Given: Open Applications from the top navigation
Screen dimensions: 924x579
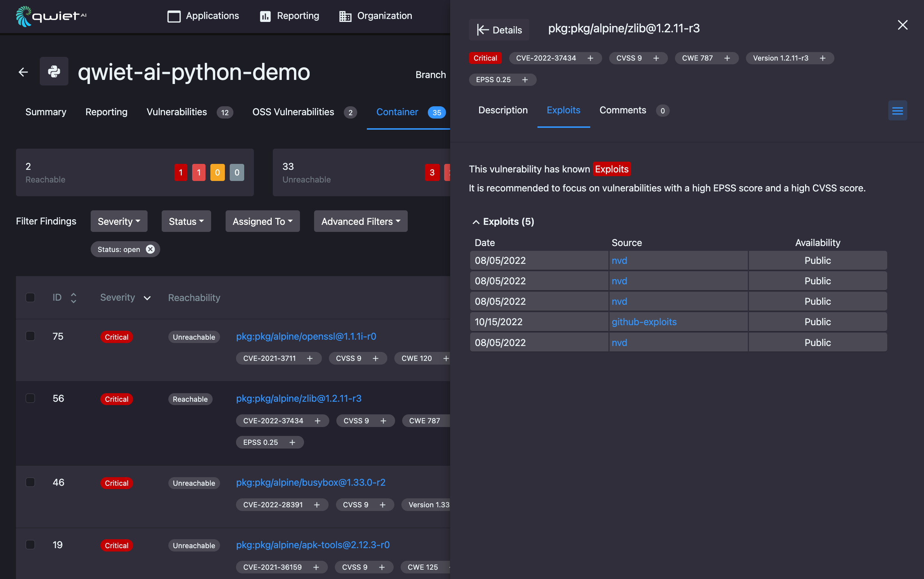Looking at the screenshot, I should tap(203, 16).
